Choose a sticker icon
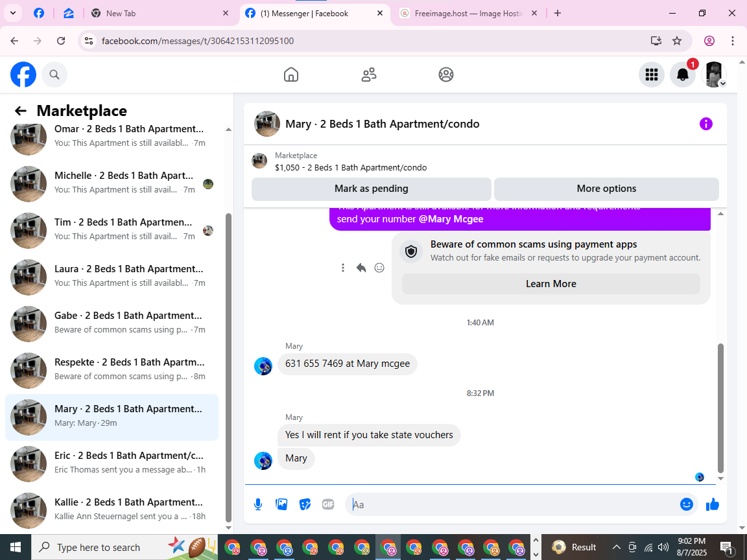This screenshot has width=747, height=560. 305,504
